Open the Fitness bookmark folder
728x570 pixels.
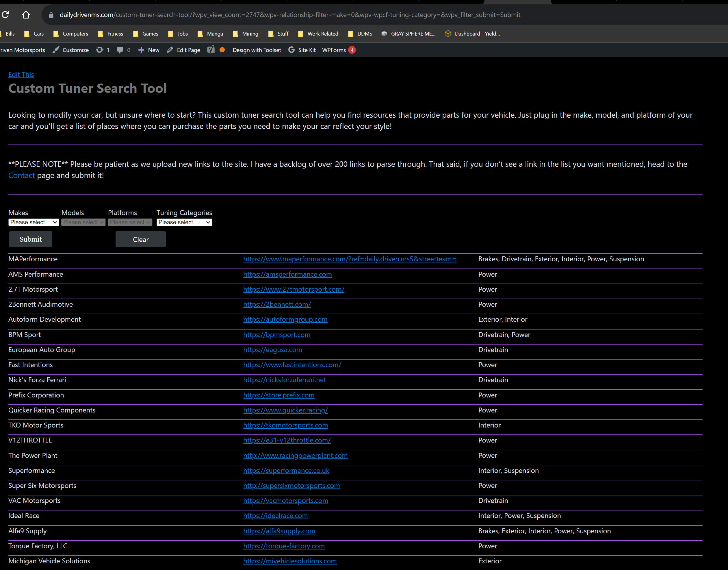point(110,34)
